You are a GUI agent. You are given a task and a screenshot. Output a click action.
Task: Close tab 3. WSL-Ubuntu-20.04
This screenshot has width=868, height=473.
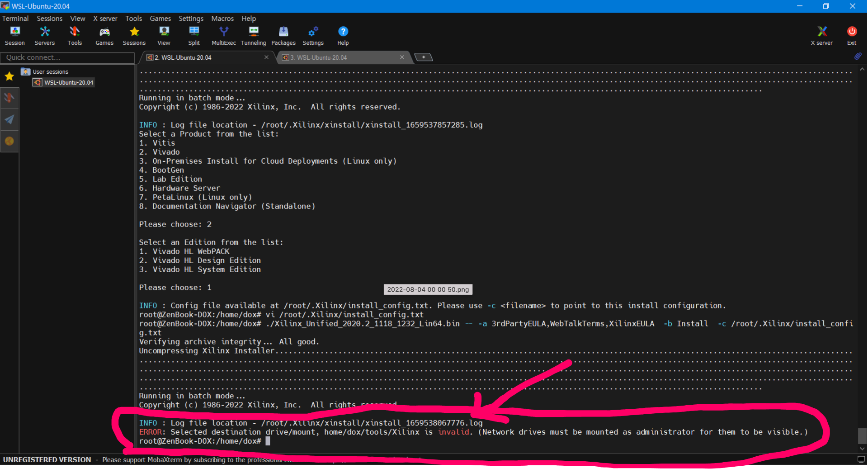[402, 57]
